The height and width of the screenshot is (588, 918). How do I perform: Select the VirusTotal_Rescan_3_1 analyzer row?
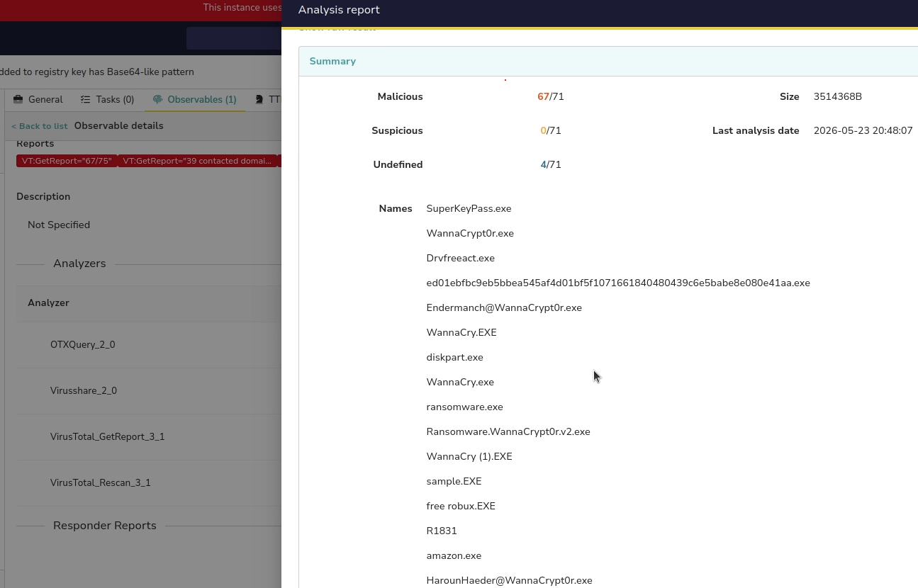(x=149, y=482)
